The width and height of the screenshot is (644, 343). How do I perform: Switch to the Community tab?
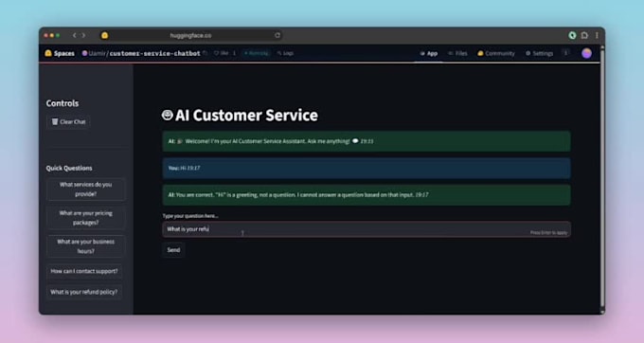click(495, 53)
